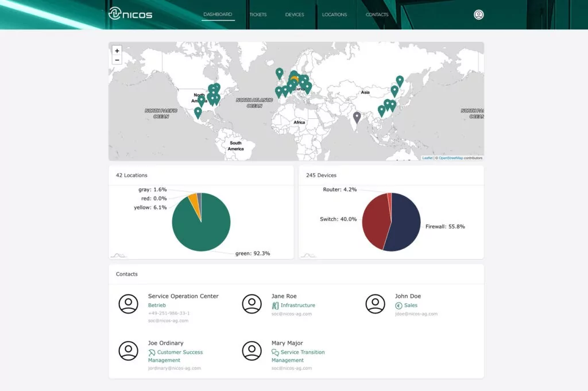Click jdoe@nicos-ag.com email address
588x391 pixels.
point(416,313)
